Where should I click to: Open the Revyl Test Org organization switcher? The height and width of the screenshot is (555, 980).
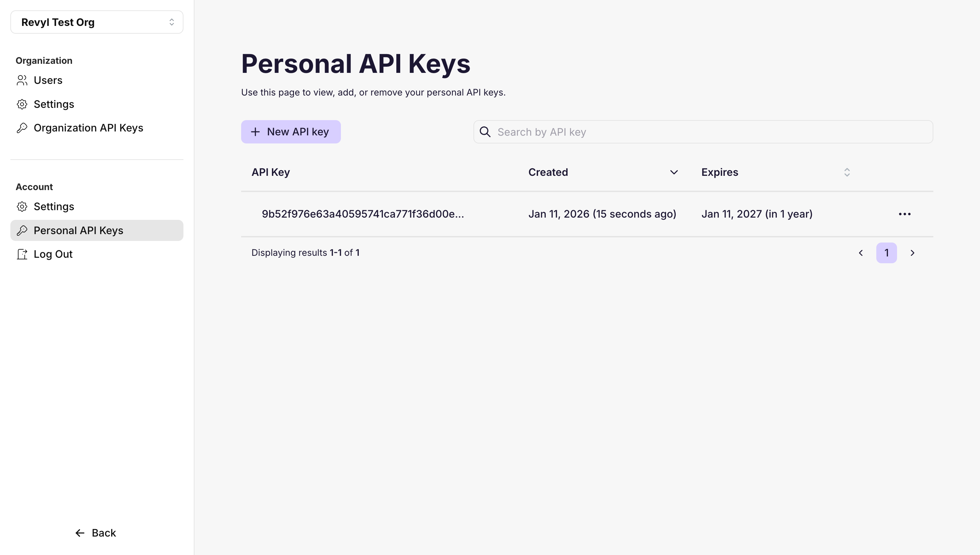pos(97,22)
